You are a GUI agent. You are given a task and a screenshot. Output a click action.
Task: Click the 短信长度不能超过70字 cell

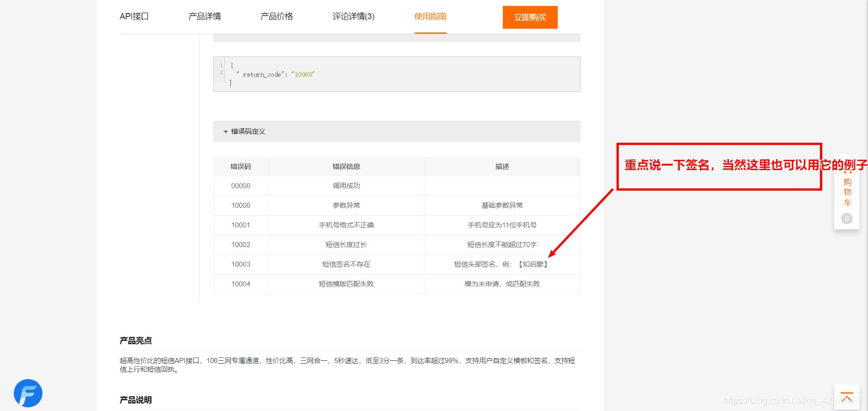click(502, 244)
